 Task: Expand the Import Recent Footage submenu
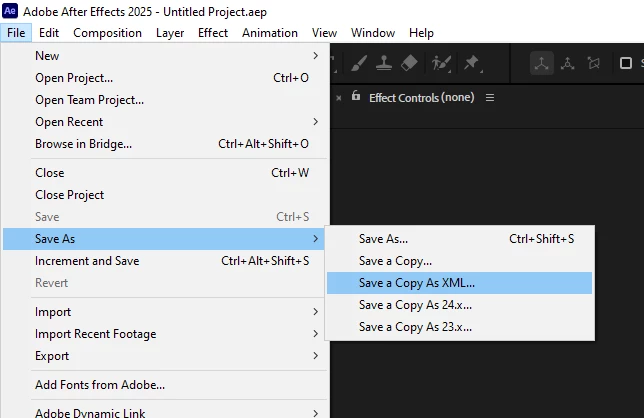(163, 334)
